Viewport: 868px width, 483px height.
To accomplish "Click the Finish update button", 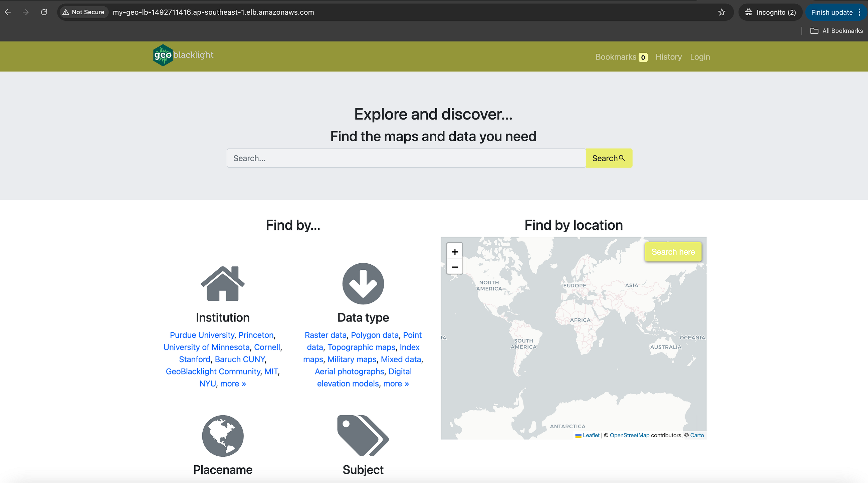I will pos(832,12).
